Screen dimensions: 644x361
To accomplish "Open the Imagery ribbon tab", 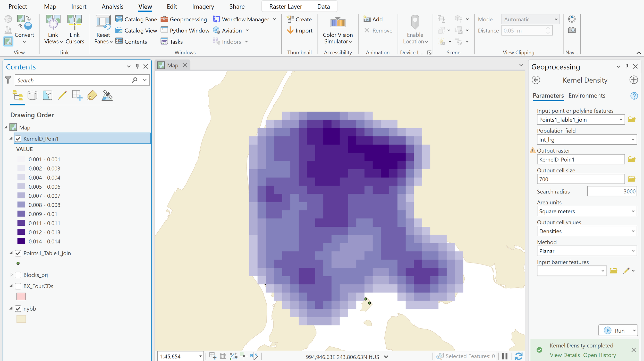I will pyautogui.click(x=203, y=6).
